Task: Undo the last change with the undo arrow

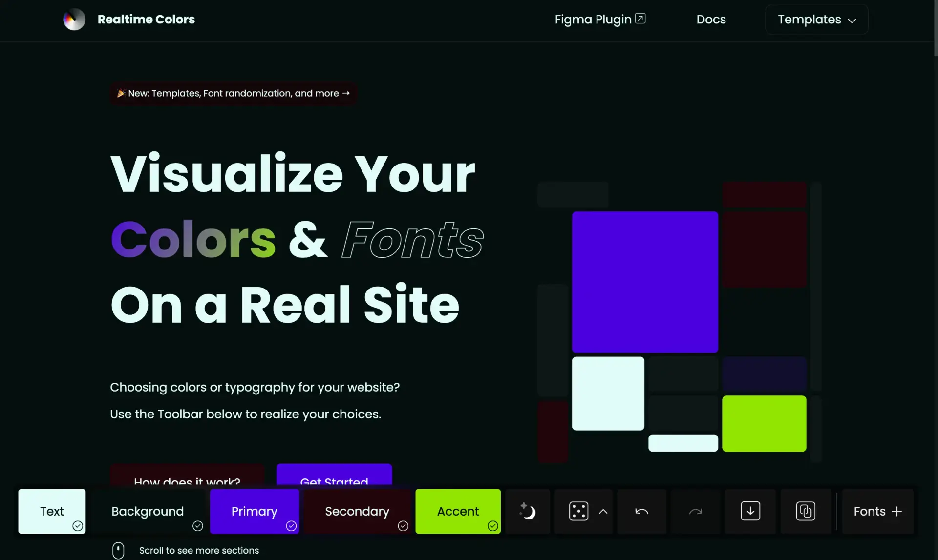Action: click(641, 511)
